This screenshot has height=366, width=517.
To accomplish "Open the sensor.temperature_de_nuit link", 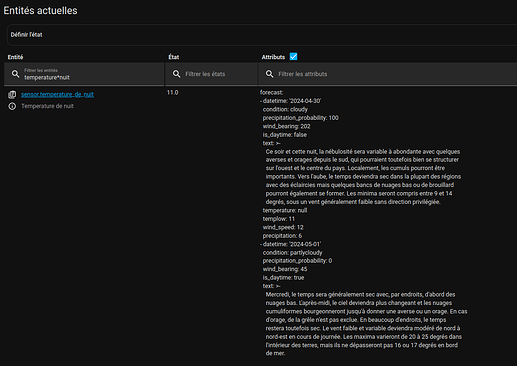I will [x=57, y=95].
